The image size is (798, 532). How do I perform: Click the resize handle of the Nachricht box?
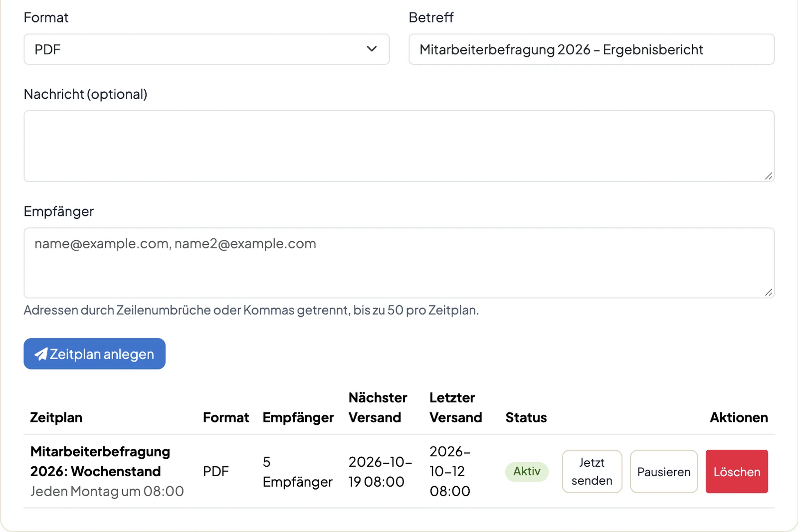click(769, 176)
